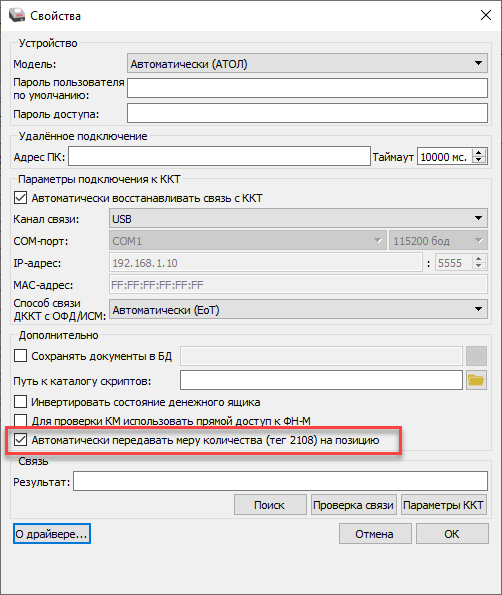Screen dimensions: 502x595
Task: Open the Модель dropdown list
Action: [x=307, y=63]
